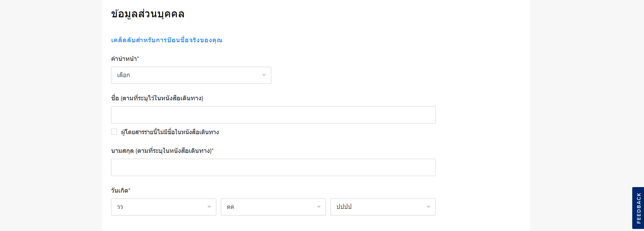Open the ดด month of birth dropdown
This screenshot has width=644, height=231.
273,207
